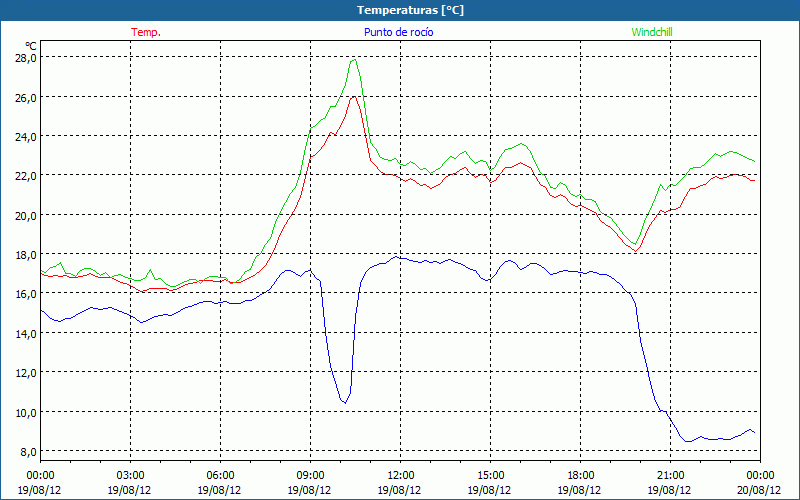Screen dimensions: 800x500
Task: Click the 20/08/12 date label
Action: 759,490
